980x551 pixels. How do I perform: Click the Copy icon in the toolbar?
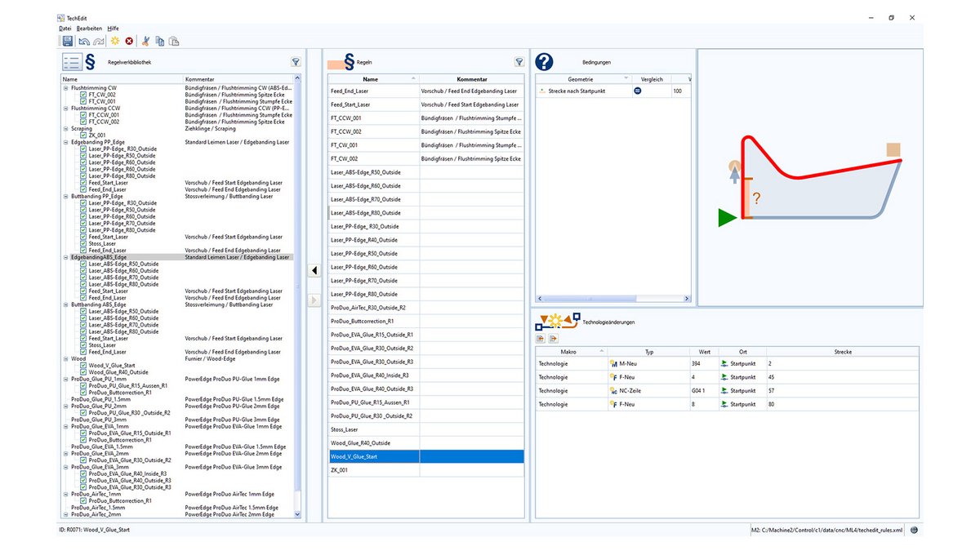[159, 40]
